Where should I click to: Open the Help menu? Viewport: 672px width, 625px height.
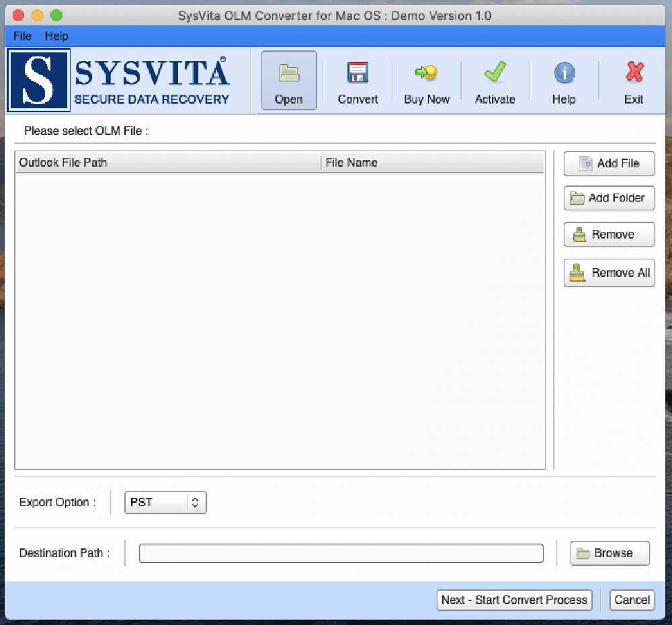[x=56, y=36]
